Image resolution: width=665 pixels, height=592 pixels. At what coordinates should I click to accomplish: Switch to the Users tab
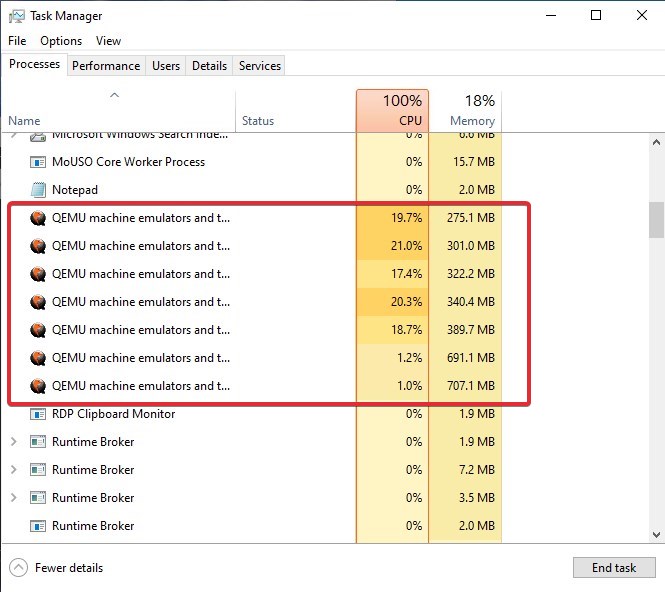(166, 66)
